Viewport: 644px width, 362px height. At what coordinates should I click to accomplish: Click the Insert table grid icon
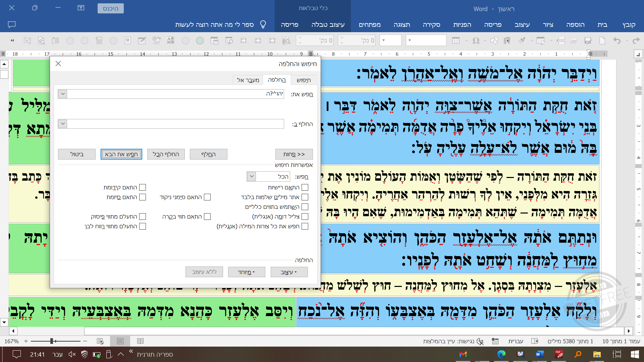click(x=455, y=41)
